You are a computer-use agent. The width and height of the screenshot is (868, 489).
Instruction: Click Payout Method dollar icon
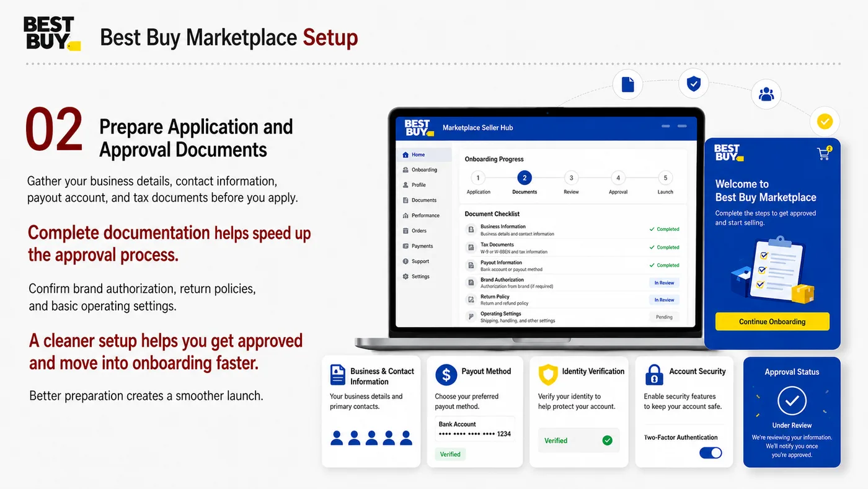tap(446, 375)
